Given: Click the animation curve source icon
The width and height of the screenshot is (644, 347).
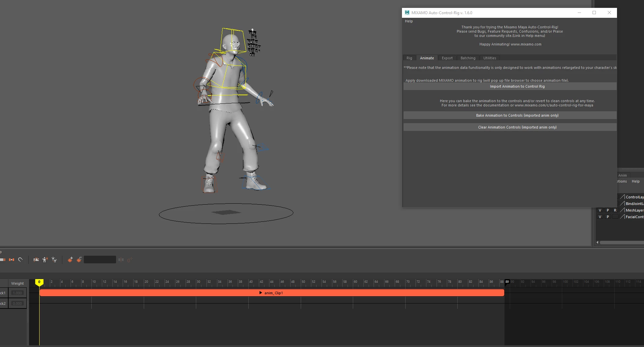Looking at the screenshot, I should pyautogui.click(x=36, y=260).
